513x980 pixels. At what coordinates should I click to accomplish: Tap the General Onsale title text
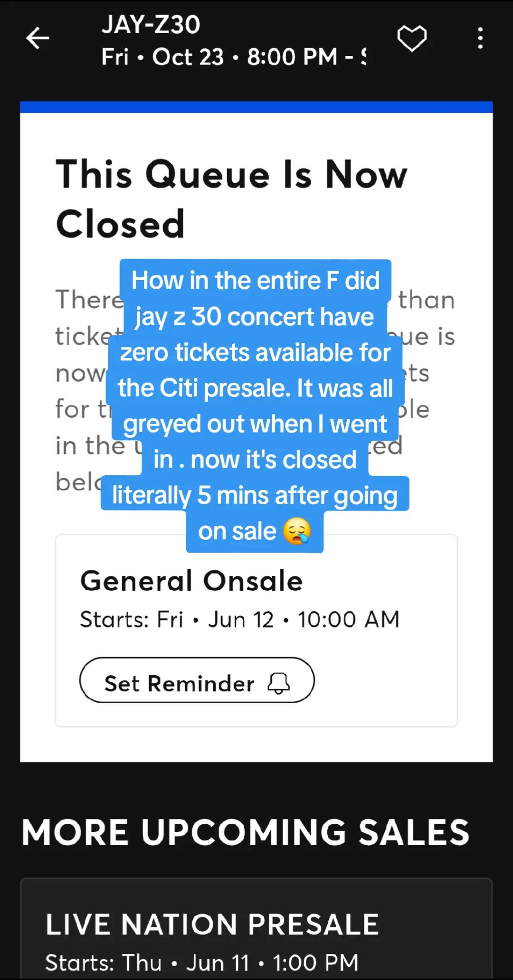[191, 581]
